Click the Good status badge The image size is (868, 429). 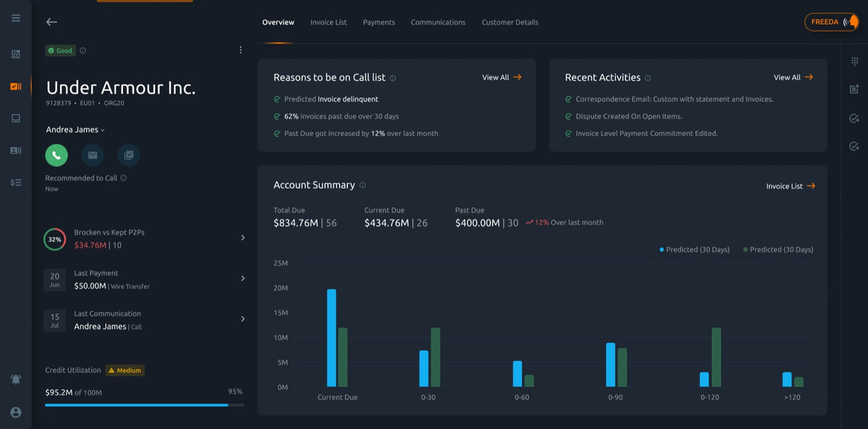[61, 51]
